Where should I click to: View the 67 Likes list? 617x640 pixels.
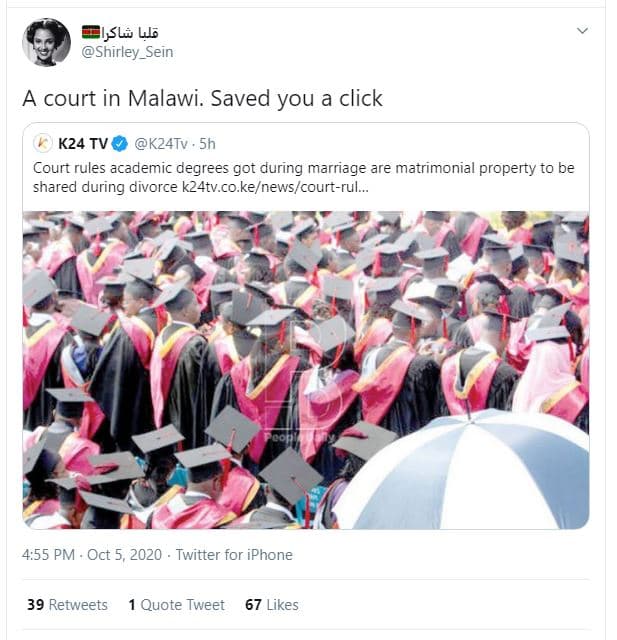[x=271, y=605]
